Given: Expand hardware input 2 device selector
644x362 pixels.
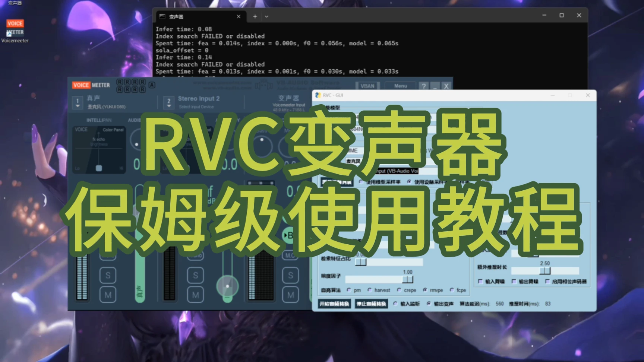Looking at the screenshot, I should pyautogui.click(x=169, y=102).
